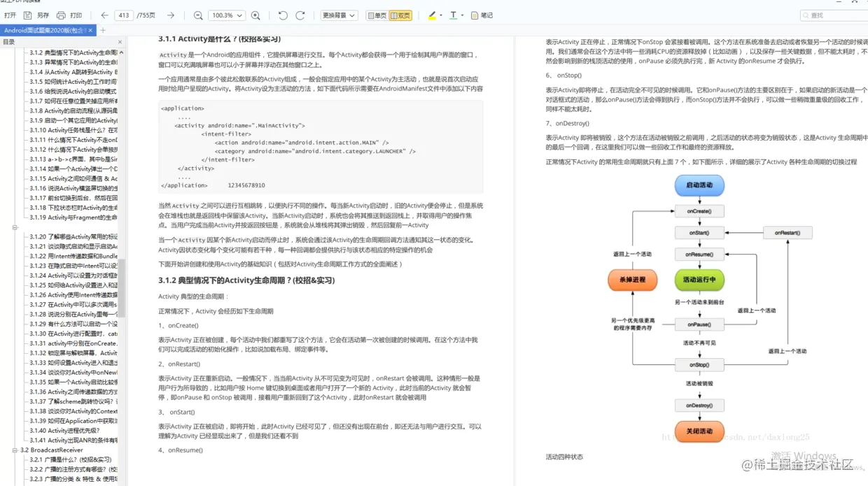868x486 pixels.
Task: Click the 查找 search field
Action: [x=836, y=15]
